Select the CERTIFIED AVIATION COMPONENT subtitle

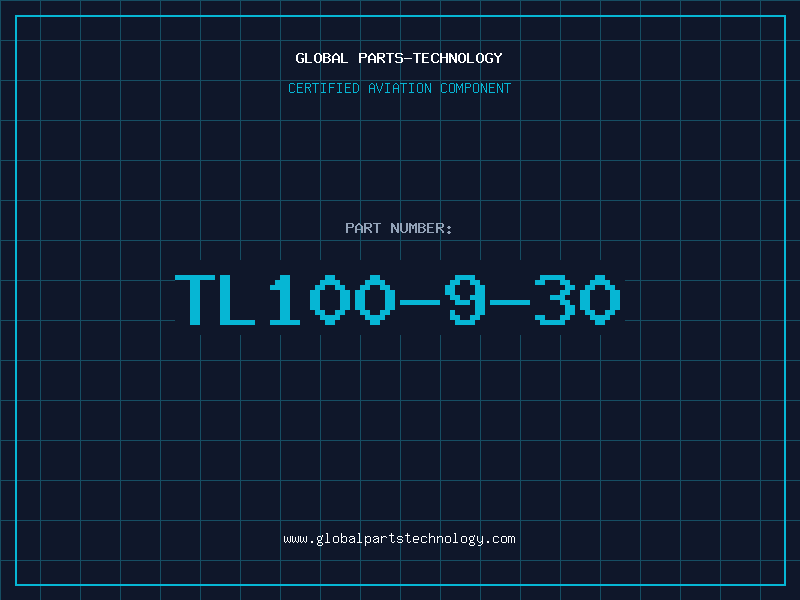click(x=399, y=88)
